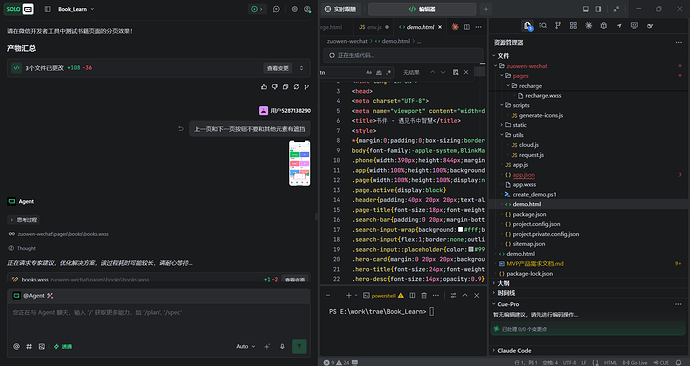This screenshot has height=366, width=690.
Task: Open the attached phone screenshot thumbnail
Action: (299, 163)
